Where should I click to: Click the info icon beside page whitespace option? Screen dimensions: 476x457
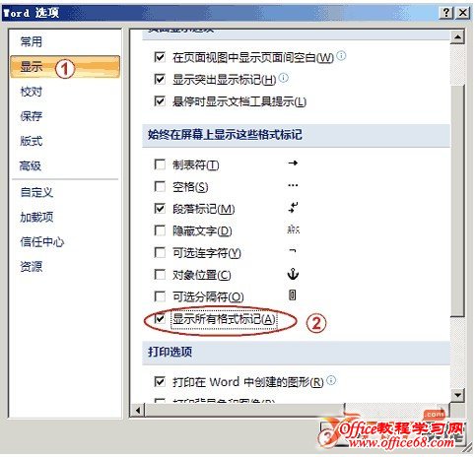[x=341, y=55]
